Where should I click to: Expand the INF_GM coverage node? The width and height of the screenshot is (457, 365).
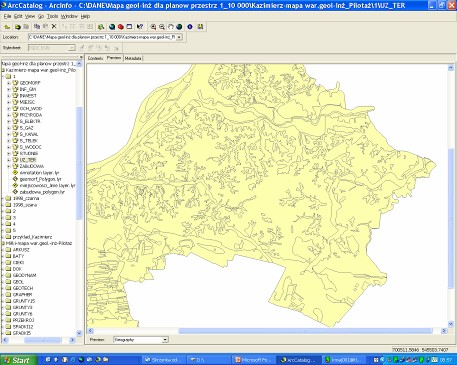click(x=9, y=89)
